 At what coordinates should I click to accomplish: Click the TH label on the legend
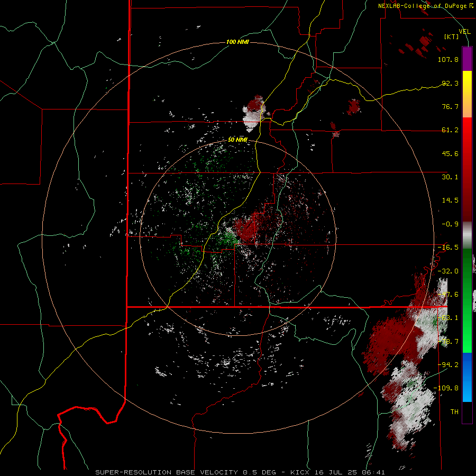(454, 412)
